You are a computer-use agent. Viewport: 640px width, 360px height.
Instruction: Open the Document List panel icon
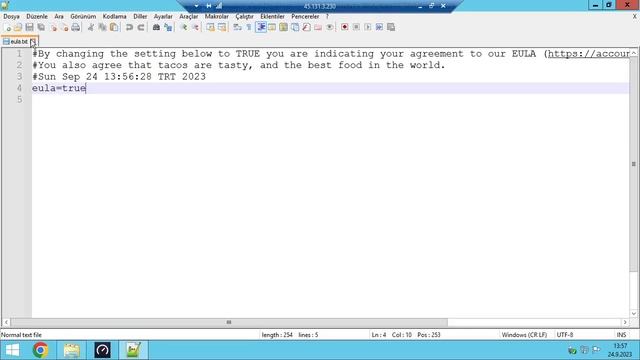[295, 27]
